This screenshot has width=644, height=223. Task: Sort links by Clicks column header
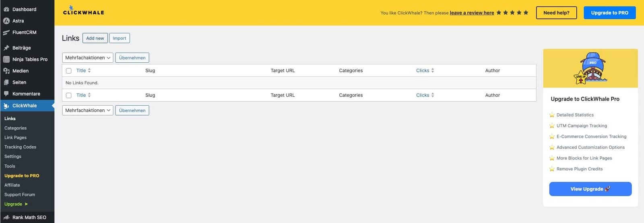click(x=423, y=71)
